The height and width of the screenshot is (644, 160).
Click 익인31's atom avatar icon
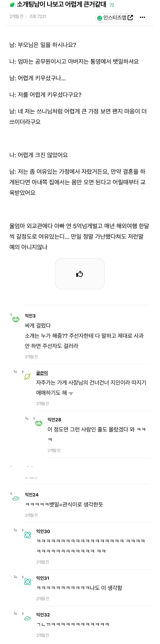tap(28, 582)
